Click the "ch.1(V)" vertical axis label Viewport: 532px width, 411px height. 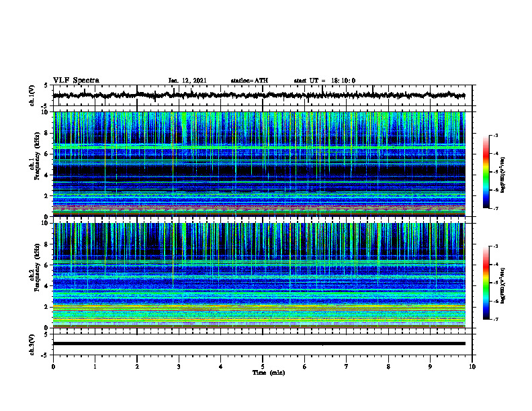(x=32, y=95)
